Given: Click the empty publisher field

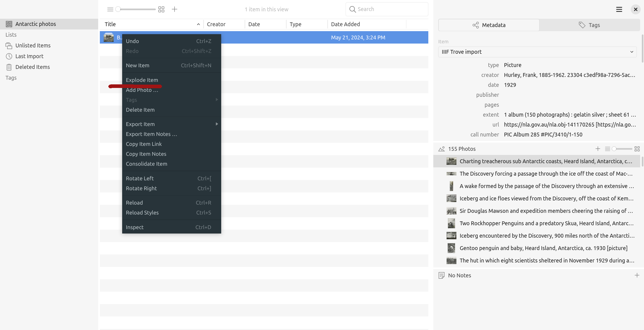Looking at the screenshot, I should click(x=570, y=95).
